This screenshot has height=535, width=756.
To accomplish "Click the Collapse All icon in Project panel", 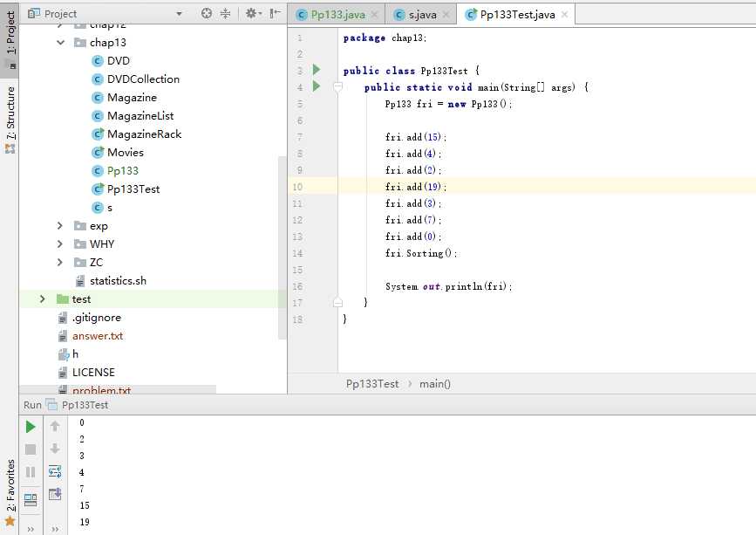I will coord(225,13).
